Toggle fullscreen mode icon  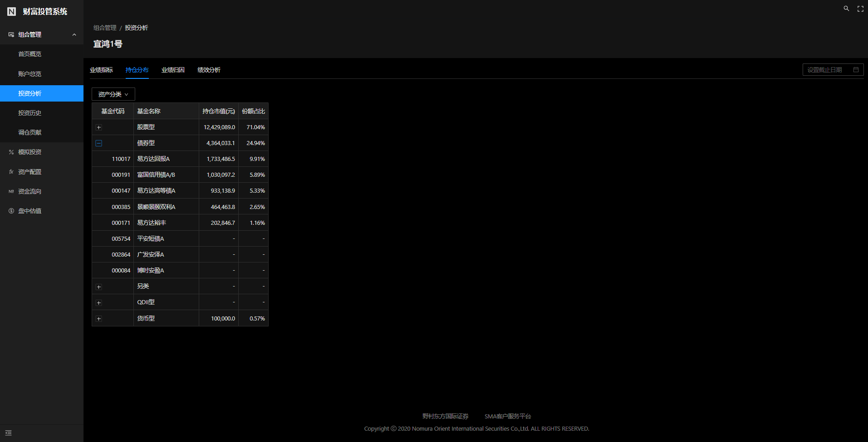(860, 9)
